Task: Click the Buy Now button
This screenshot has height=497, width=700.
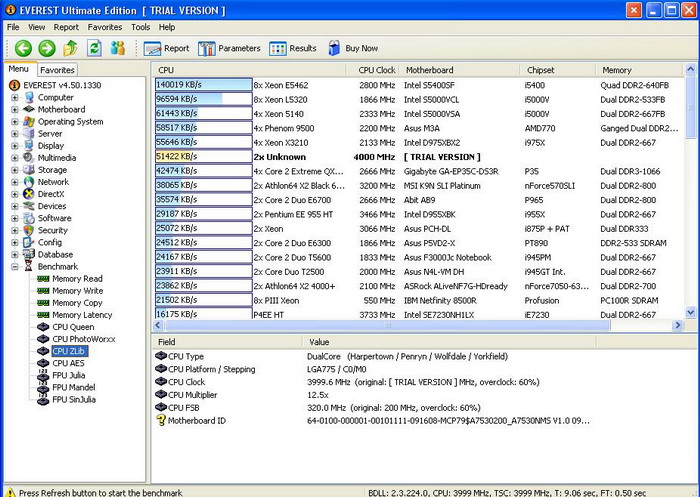Action: tap(352, 48)
